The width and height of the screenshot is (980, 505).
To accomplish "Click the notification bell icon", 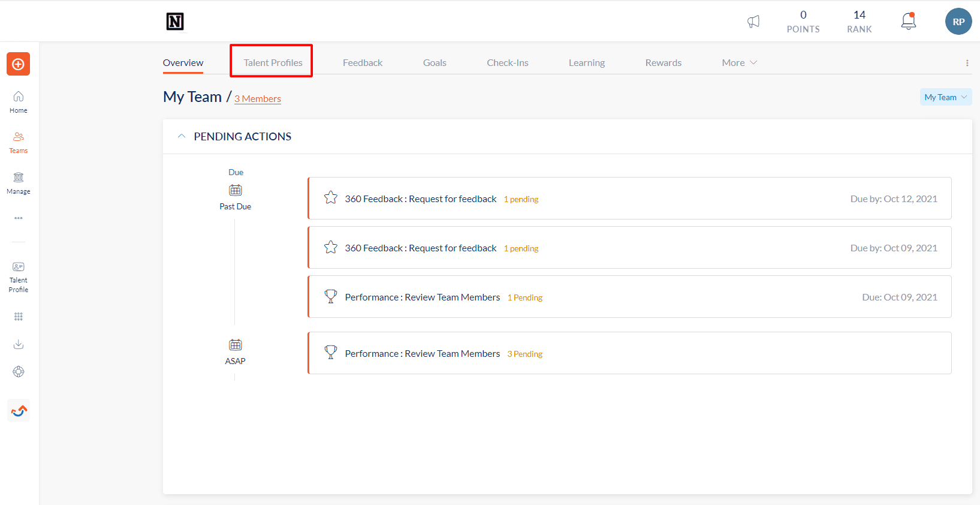I will (909, 21).
